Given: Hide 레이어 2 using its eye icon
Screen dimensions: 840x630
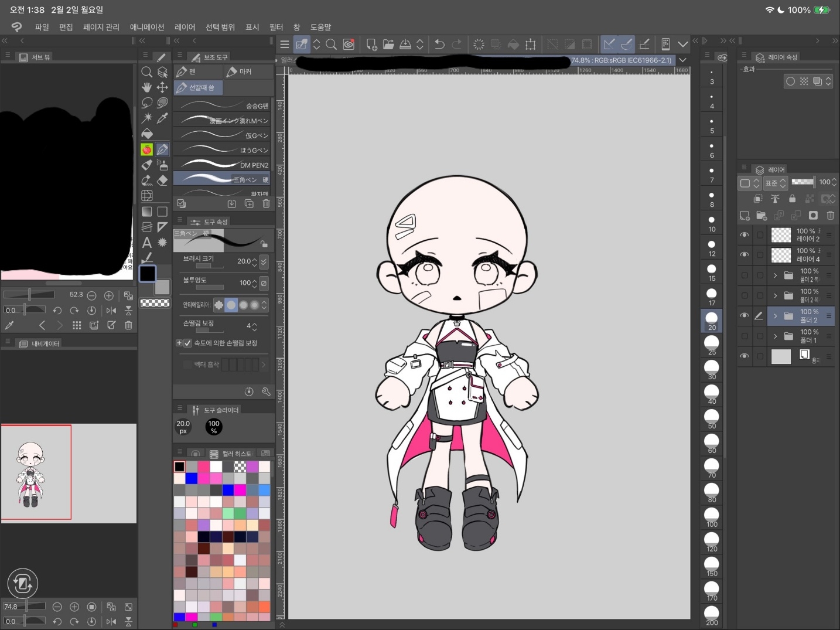Looking at the screenshot, I should (x=745, y=235).
